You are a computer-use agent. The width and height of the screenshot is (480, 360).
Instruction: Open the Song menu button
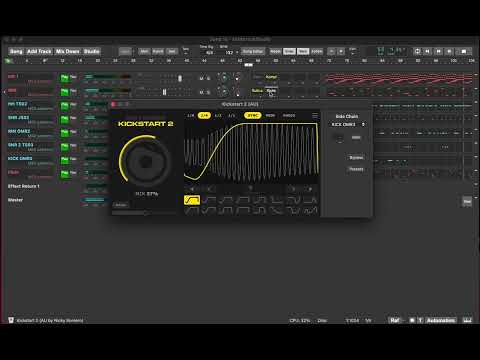(x=16, y=51)
